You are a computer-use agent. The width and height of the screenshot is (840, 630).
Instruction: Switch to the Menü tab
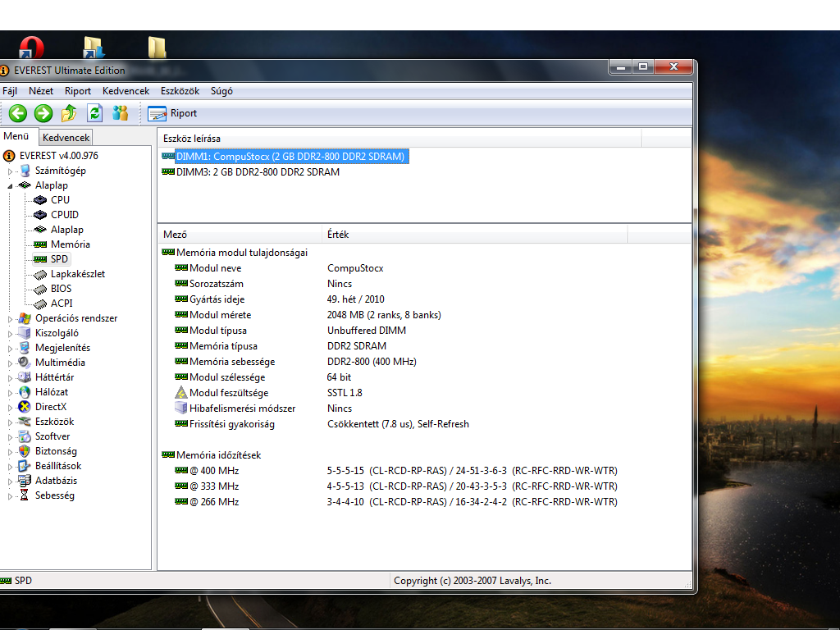coord(16,136)
